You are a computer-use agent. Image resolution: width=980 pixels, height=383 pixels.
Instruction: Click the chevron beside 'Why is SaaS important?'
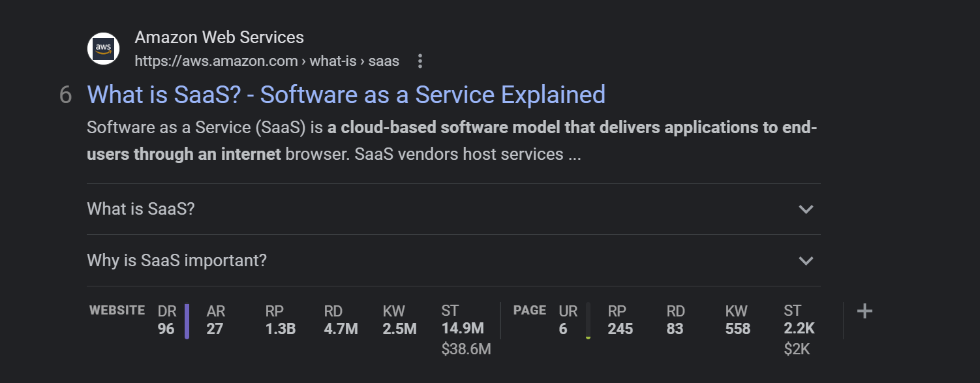(806, 261)
